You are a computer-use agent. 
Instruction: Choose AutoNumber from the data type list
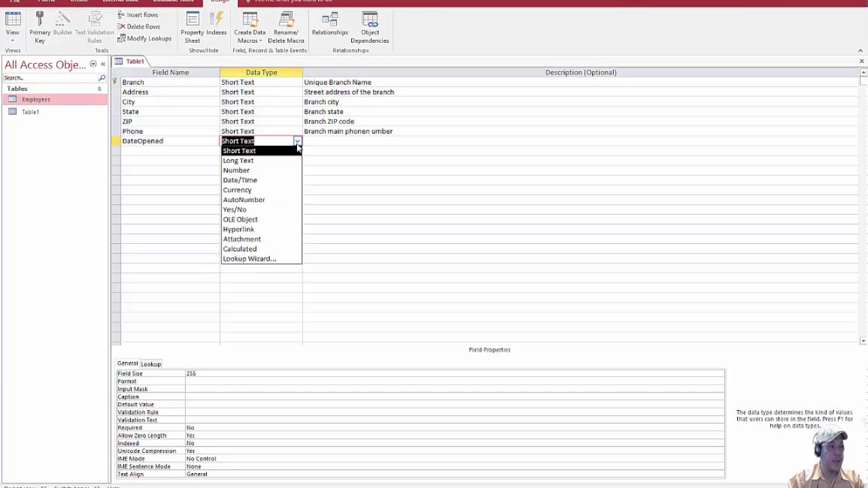pyautogui.click(x=261, y=200)
